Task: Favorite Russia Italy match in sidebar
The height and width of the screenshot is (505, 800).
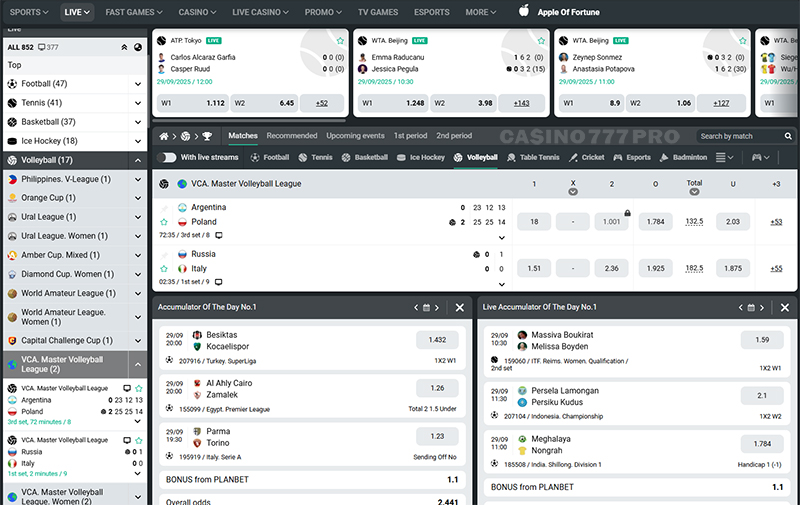Action: click(x=139, y=440)
